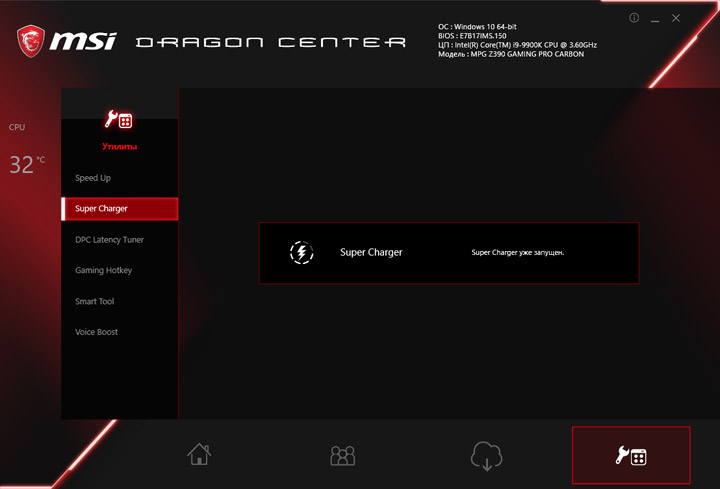
Task: Open the info icon in title bar
Action: click(x=634, y=18)
